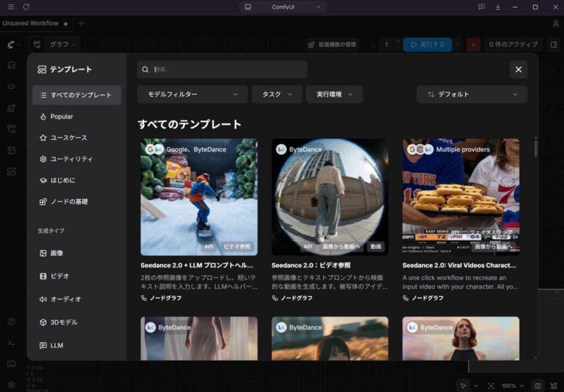This screenshot has height=392, width=564.
Task: Select the Popular category
Action: [77, 117]
